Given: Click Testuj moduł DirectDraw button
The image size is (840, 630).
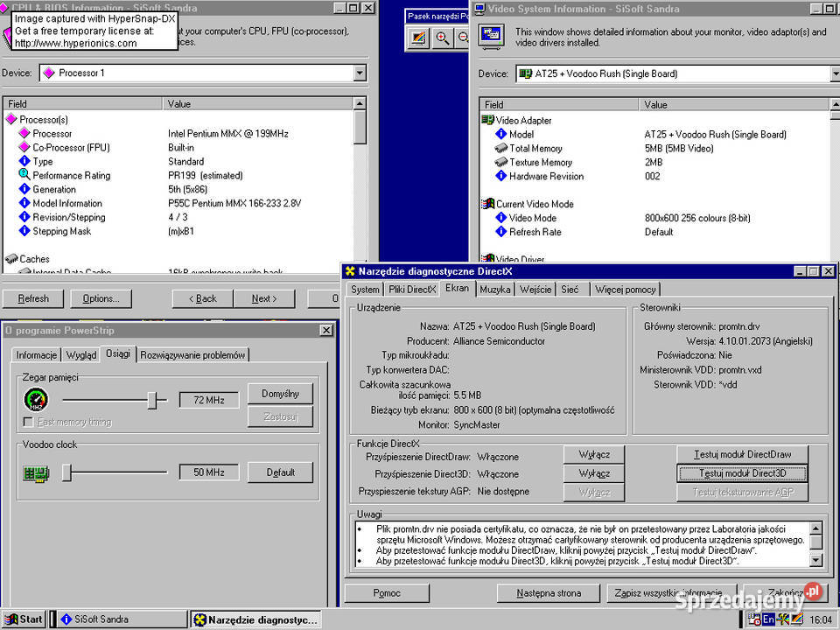Looking at the screenshot, I should pyautogui.click(x=742, y=454).
